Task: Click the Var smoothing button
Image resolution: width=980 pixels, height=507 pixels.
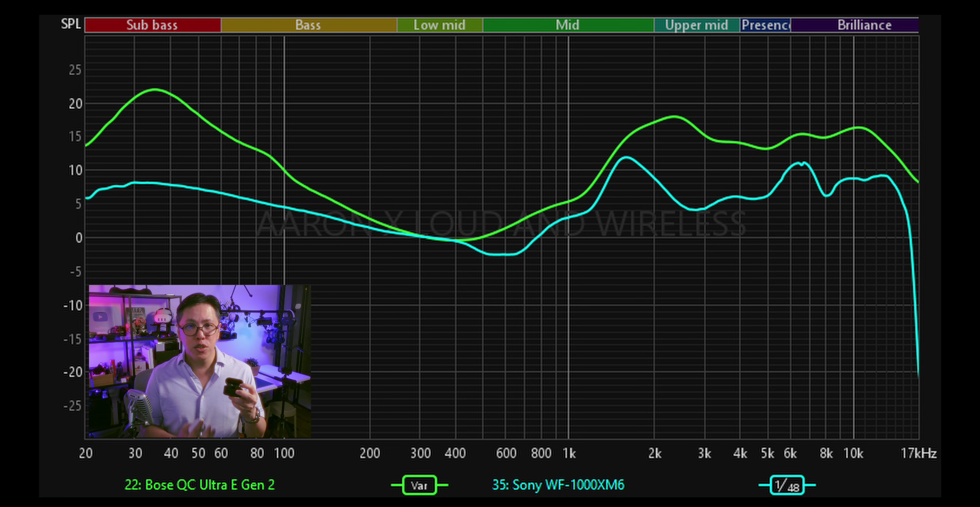Action: tap(419, 485)
